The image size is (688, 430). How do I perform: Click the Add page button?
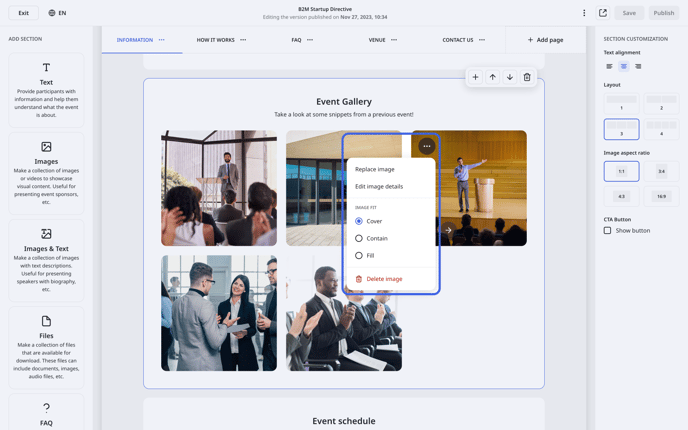click(545, 40)
